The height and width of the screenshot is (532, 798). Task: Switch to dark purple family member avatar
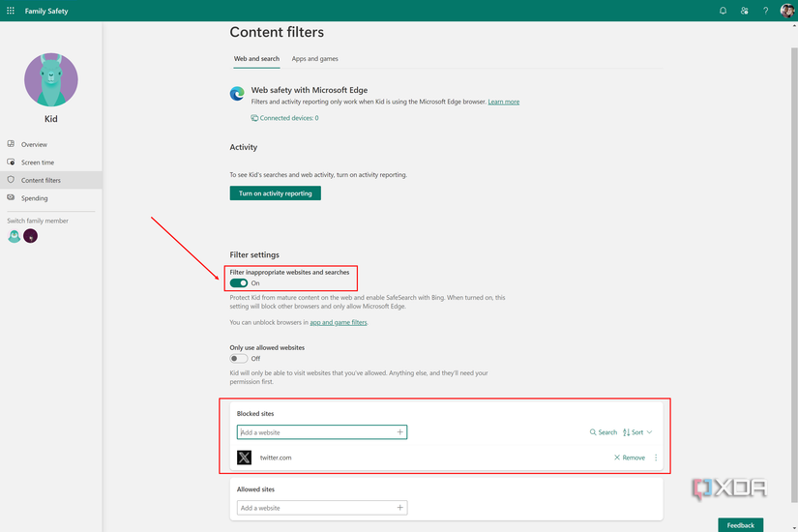[x=31, y=236]
